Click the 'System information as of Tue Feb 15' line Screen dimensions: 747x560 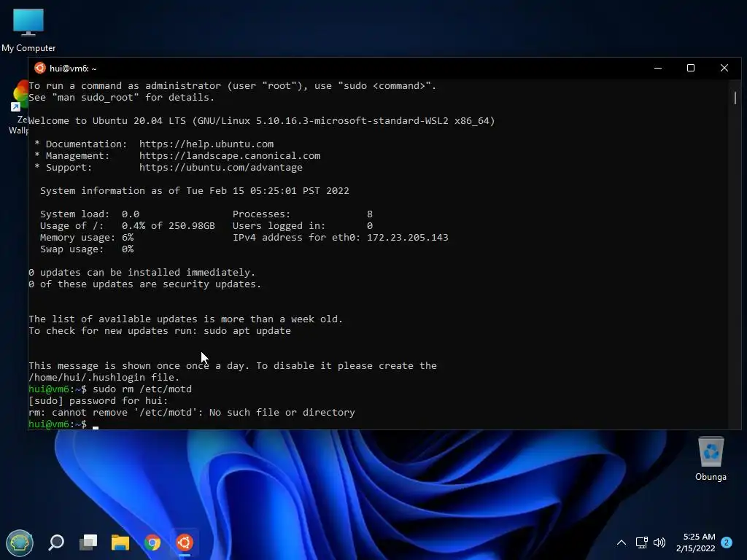point(194,191)
